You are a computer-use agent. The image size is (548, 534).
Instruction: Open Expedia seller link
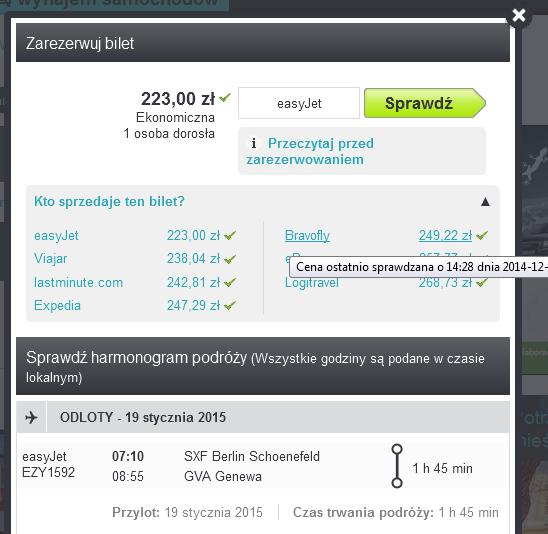tap(57, 305)
